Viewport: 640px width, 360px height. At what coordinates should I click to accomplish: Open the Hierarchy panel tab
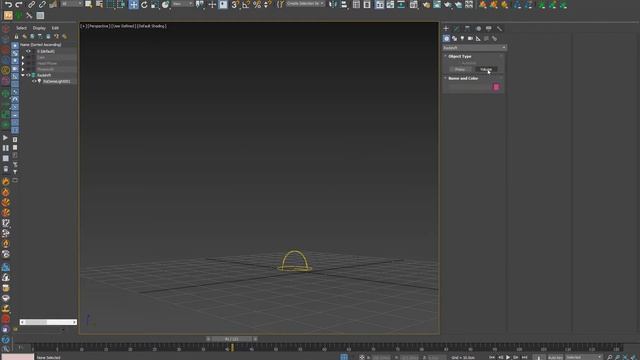[467, 29]
